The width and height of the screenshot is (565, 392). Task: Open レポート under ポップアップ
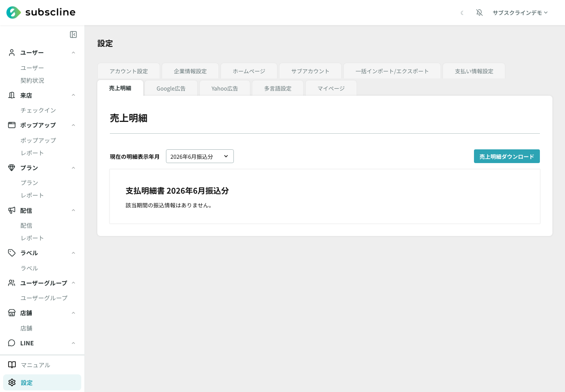click(32, 153)
